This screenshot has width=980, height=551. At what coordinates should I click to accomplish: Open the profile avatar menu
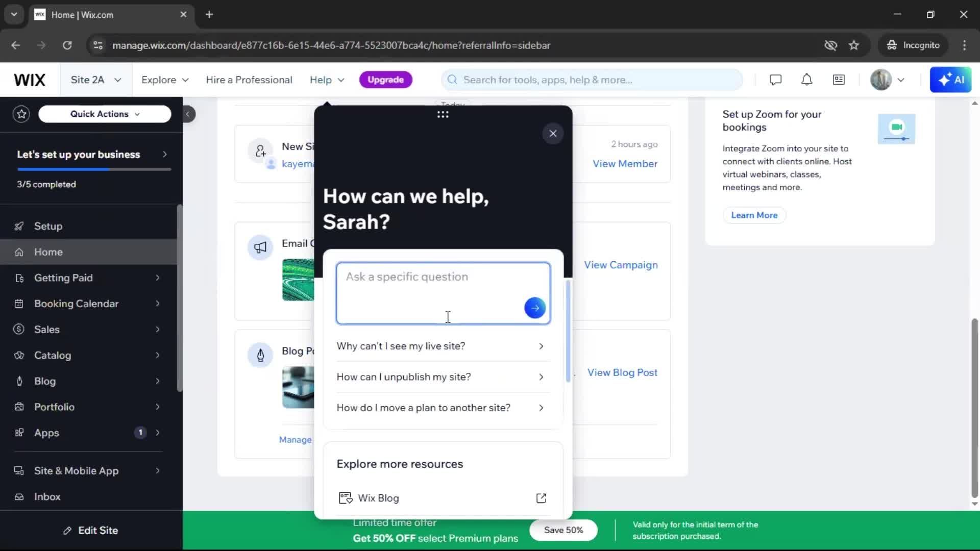tap(888, 80)
